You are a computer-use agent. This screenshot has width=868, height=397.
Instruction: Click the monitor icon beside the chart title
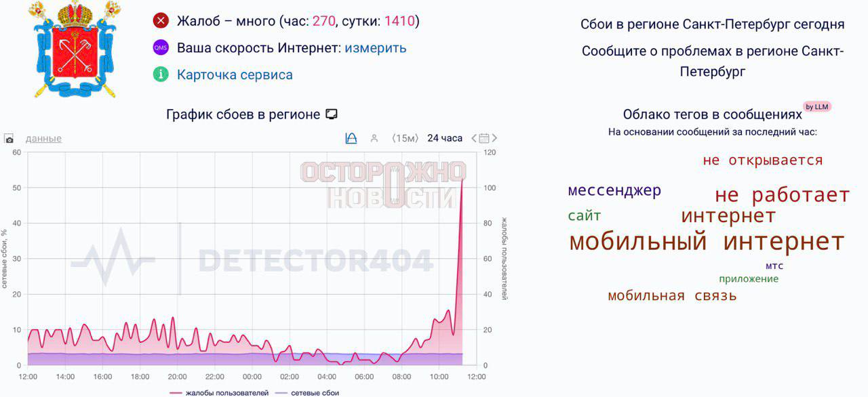point(332,114)
